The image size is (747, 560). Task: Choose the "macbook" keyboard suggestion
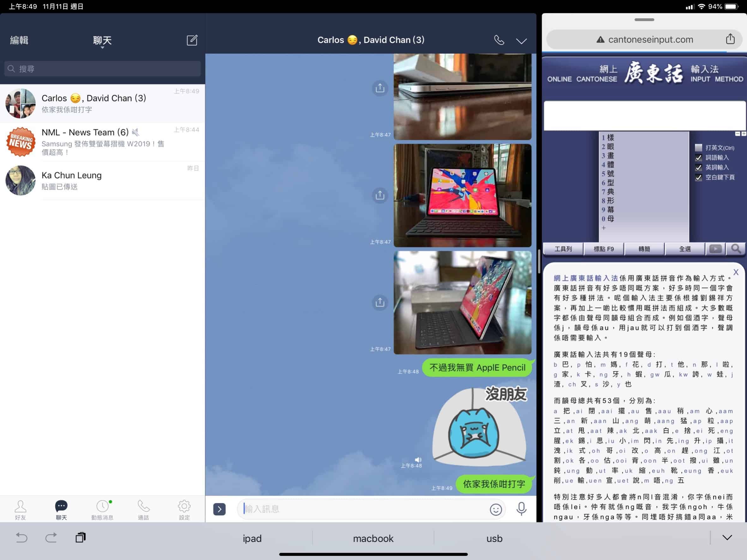pyautogui.click(x=373, y=539)
